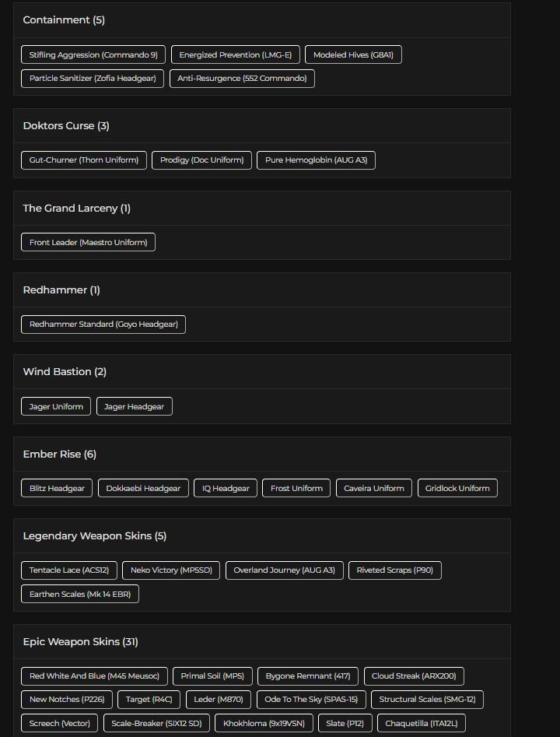Click Pure Hemoglobin (AUG A3) tag
560x737 pixels.
pyautogui.click(x=316, y=160)
